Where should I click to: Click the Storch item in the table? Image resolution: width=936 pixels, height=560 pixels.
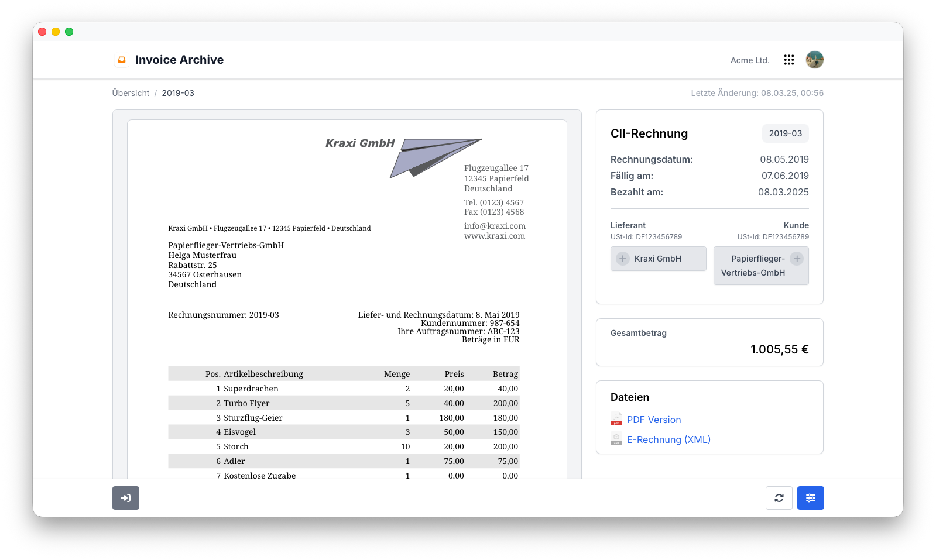[x=236, y=446]
